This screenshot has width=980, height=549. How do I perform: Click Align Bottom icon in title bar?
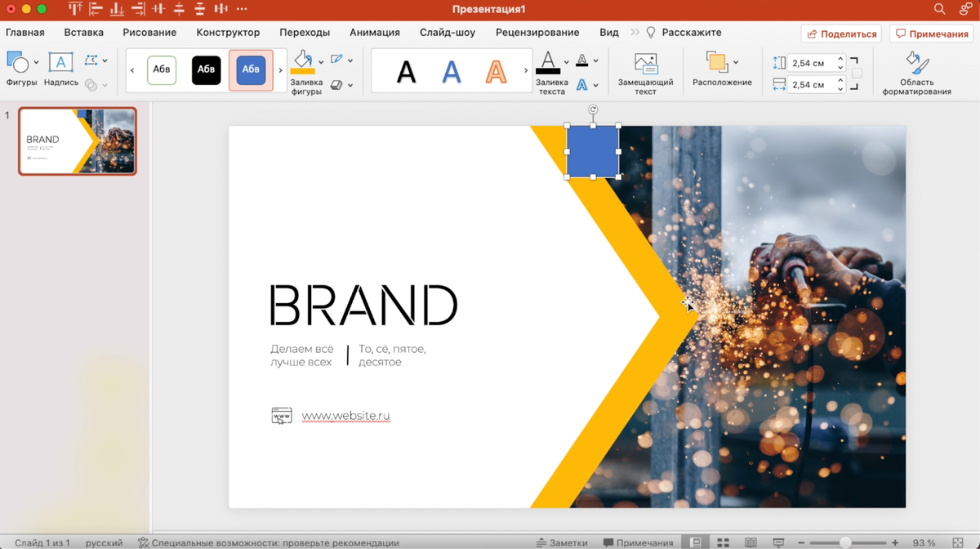click(117, 9)
